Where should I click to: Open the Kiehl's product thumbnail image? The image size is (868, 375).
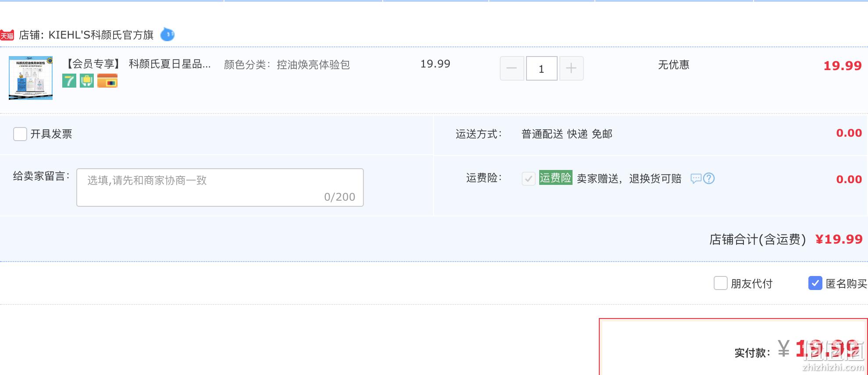tap(31, 78)
